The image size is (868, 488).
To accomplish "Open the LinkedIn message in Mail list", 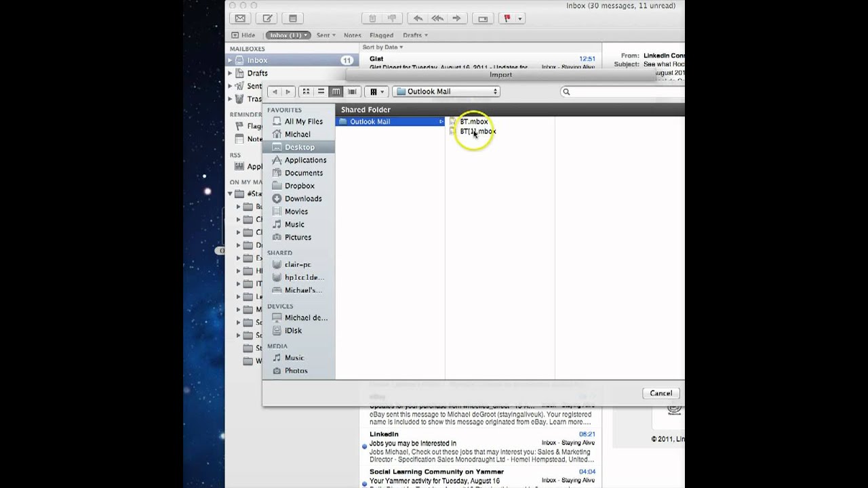I will [482, 447].
